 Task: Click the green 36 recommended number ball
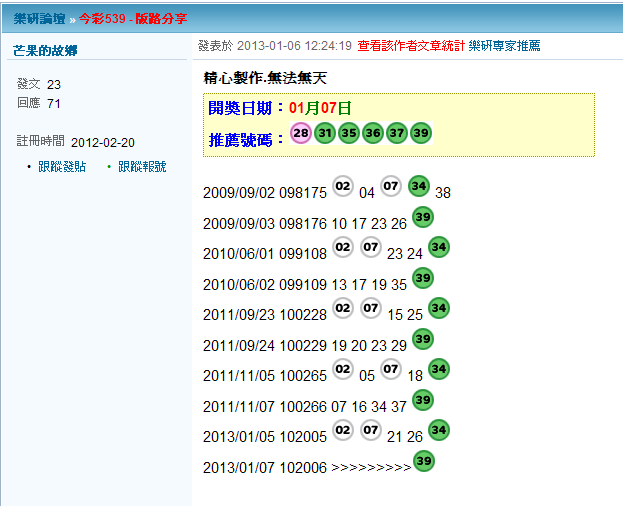[372, 134]
